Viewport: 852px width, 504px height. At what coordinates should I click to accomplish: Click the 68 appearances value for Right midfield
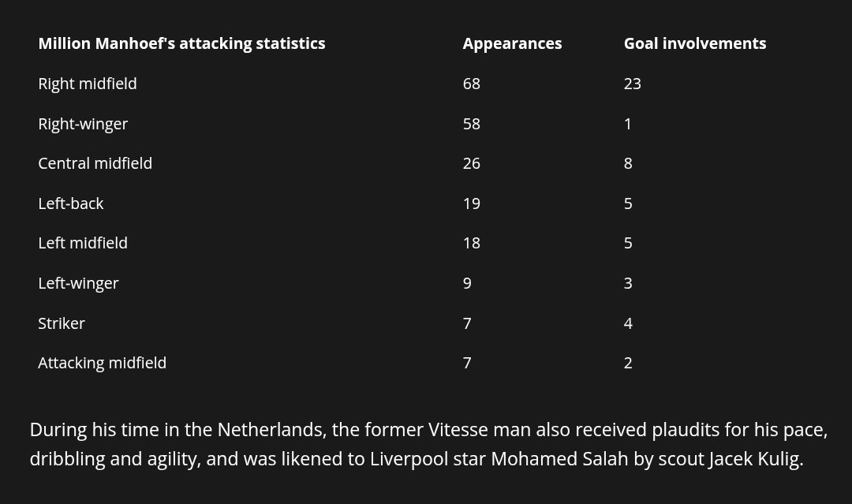click(x=472, y=84)
